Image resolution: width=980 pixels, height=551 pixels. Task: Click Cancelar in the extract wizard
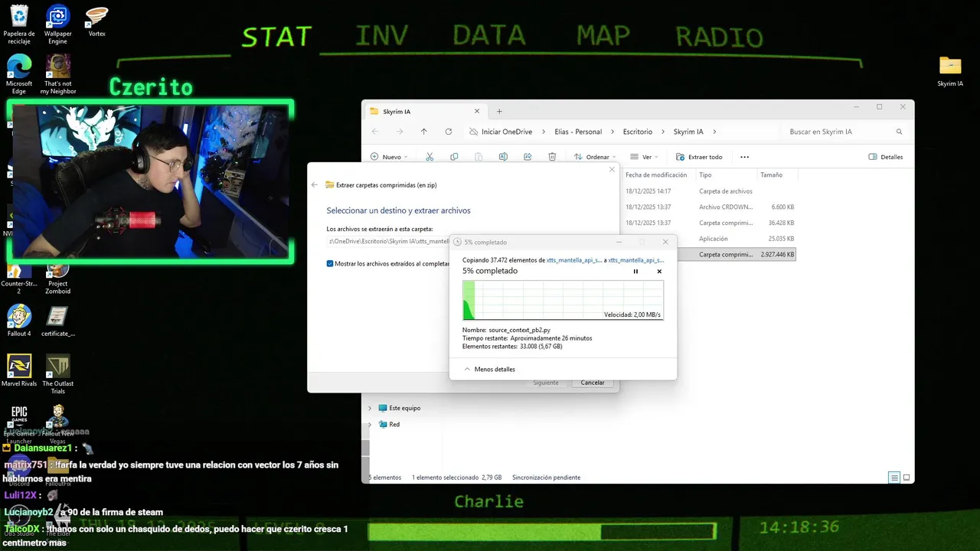click(x=593, y=383)
